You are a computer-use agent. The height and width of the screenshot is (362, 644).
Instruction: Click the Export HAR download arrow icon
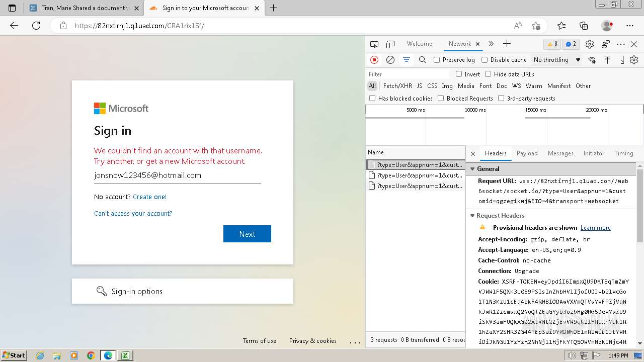click(x=622, y=60)
